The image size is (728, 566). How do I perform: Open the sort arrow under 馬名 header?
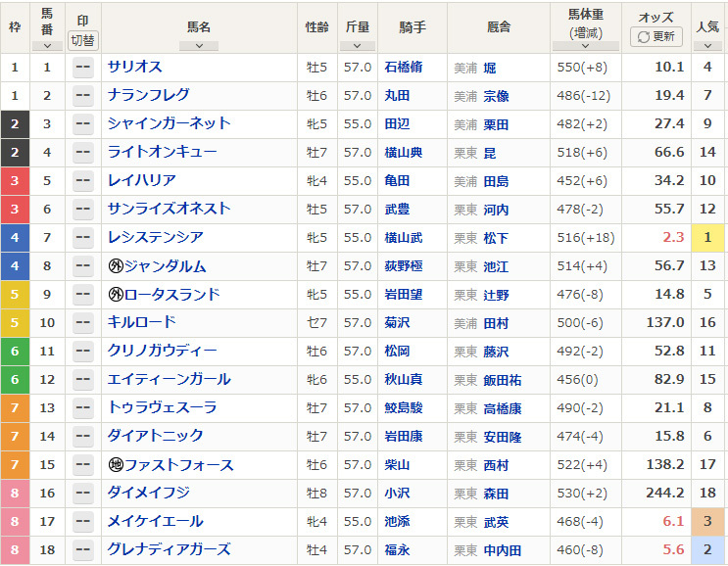click(199, 45)
